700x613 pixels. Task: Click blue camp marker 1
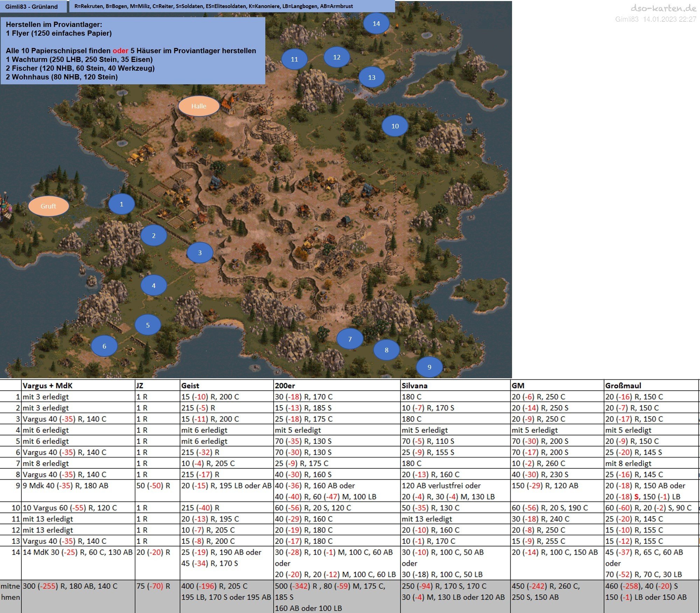click(x=121, y=204)
